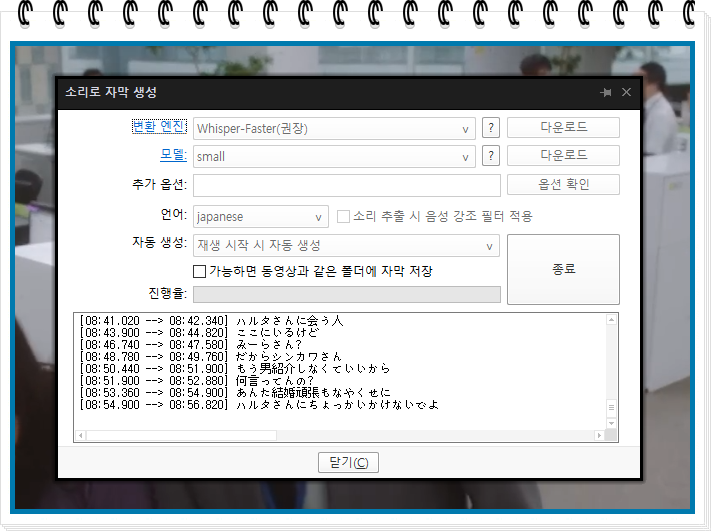The height and width of the screenshot is (531, 711).
Task: Toggle 소리 추출 시 음성 강조 필터 checkbox
Action: click(x=343, y=217)
